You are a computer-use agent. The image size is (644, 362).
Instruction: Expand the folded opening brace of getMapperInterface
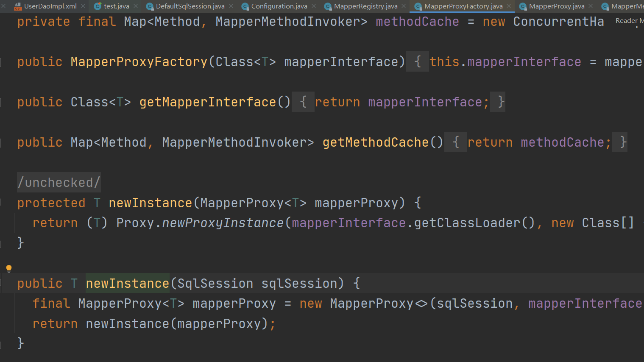coord(303,102)
